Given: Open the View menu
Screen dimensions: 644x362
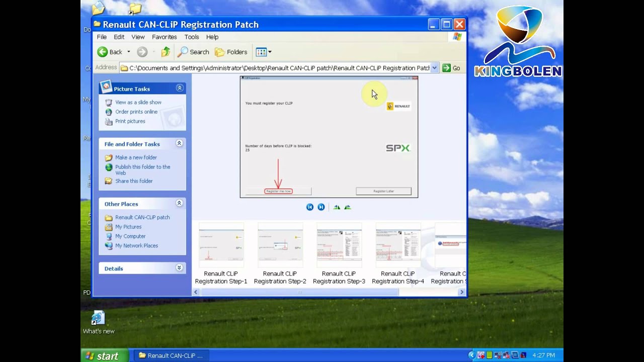Looking at the screenshot, I should [138, 37].
